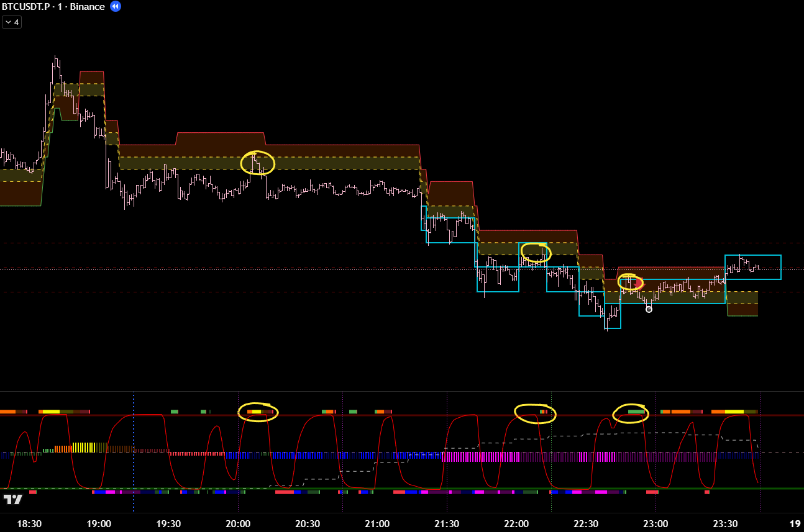Click the date label 19 on time axis
This screenshot has width=804, height=532.
point(793,523)
